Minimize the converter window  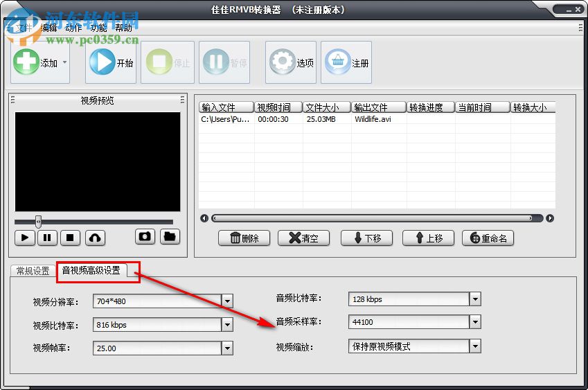[x=569, y=10]
